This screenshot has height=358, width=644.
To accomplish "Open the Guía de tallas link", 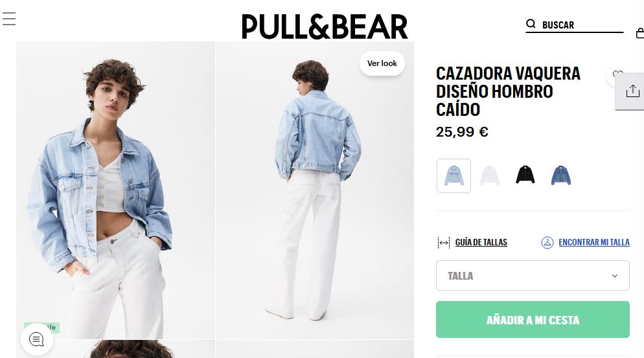I will pyautogui.click(x=481, y=243).
